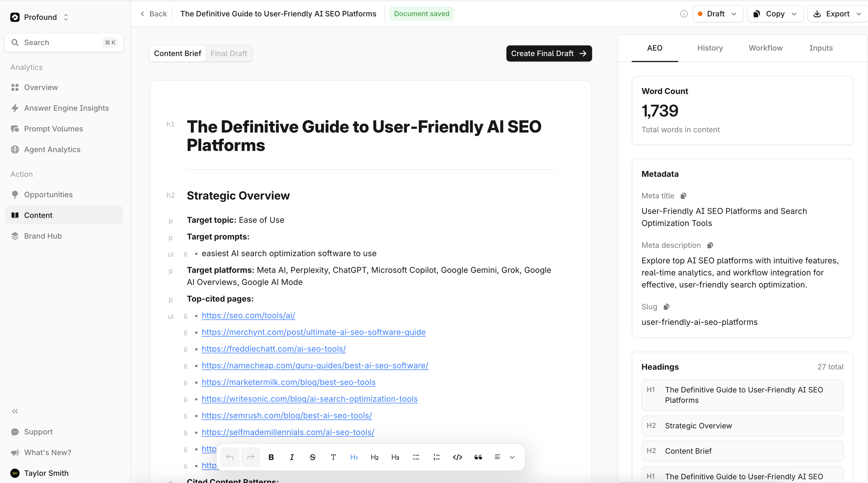Open the marketermilk.com best-seo-tools link
The image size is (868, 483).
(x=289, y=382)
